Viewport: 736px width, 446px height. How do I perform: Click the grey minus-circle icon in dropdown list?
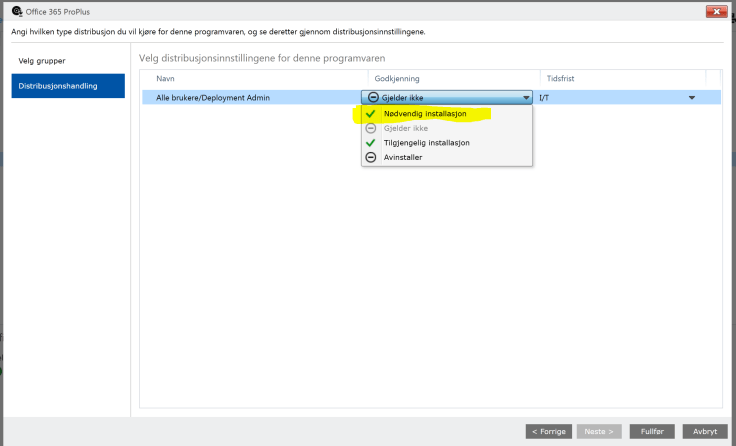pos(371,128)
